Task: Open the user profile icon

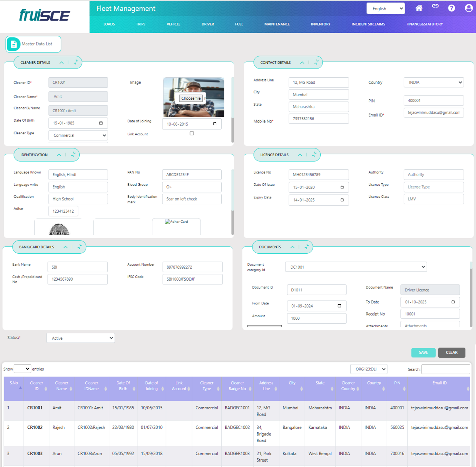Action: (468, 8)
